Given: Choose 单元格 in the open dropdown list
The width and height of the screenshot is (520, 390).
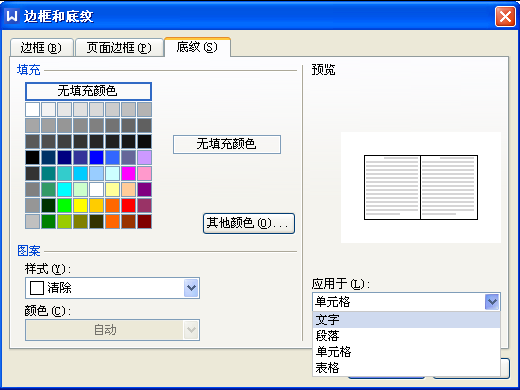Looking at the screenshot, I should (x=406, y=352).
